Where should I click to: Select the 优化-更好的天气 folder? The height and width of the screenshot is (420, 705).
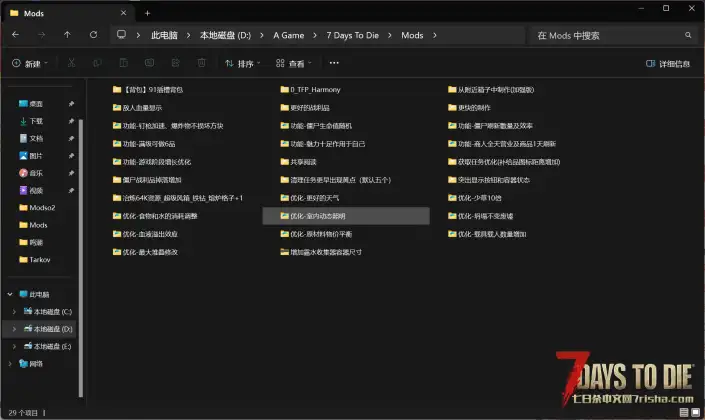point(309,198)
